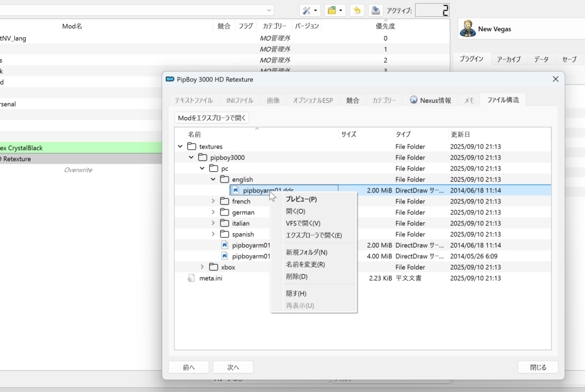Click the meta.ini file icon

pyautogui.click(x=191, y=278)
